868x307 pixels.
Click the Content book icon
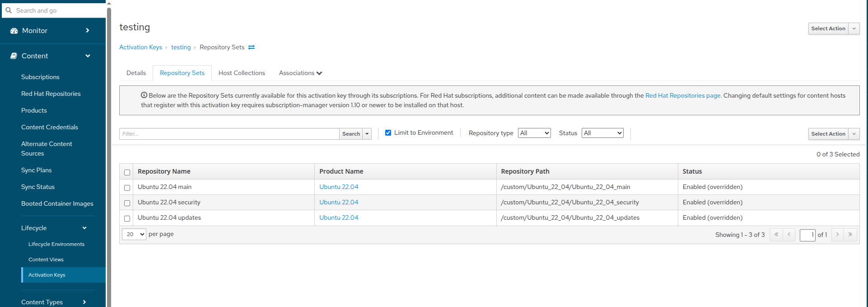click(14, 56)
